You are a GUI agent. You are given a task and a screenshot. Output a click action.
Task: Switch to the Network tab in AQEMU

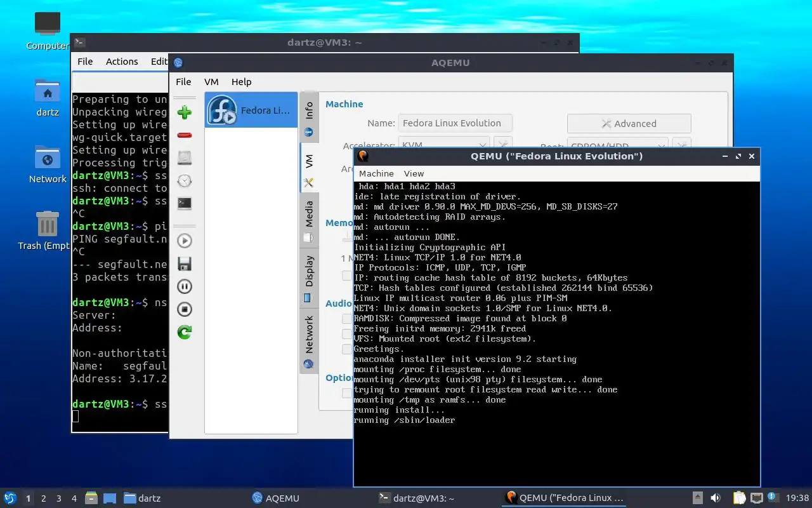[309, 341]
